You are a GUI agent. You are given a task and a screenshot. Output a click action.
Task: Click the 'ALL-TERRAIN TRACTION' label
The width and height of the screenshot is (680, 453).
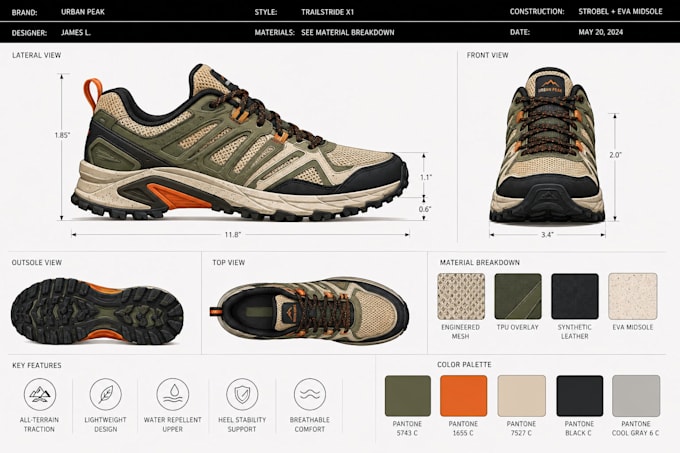pos(39,424)
